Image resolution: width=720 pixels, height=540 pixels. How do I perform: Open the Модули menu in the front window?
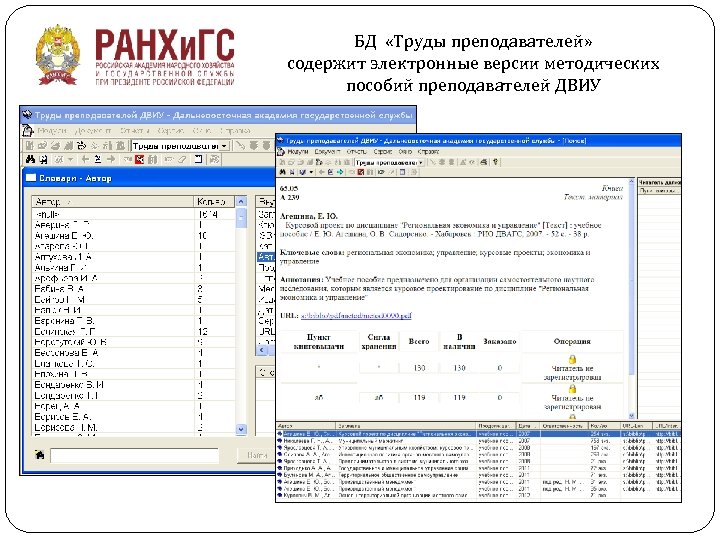[x=297, y=151]
